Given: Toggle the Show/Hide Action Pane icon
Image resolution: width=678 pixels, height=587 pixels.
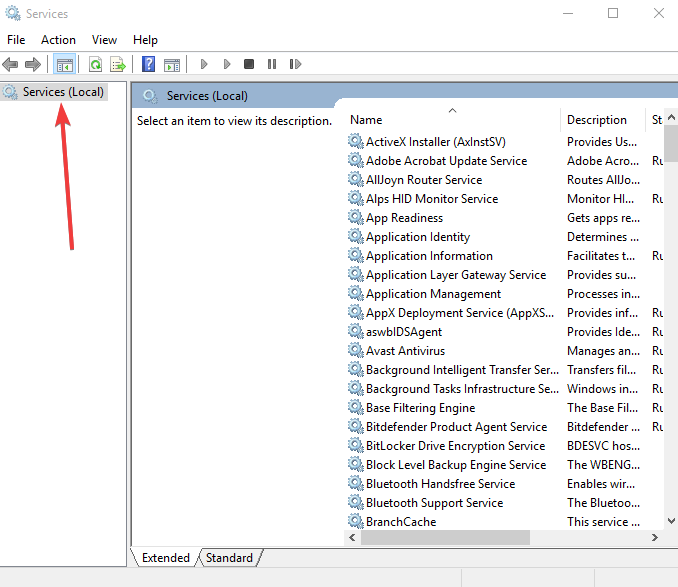Looking at the screenshot, I should (172, 65).
